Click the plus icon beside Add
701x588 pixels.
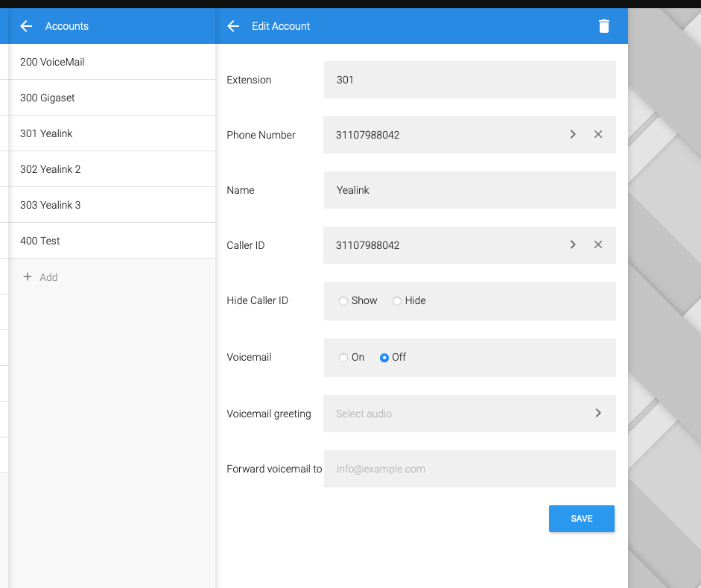coord(28,276)
